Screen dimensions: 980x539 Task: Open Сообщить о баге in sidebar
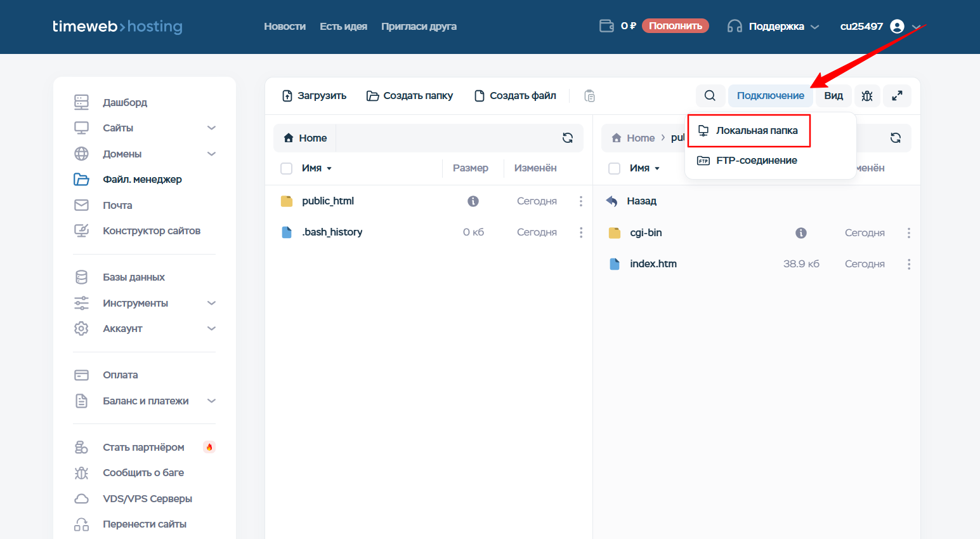point(143,473)
